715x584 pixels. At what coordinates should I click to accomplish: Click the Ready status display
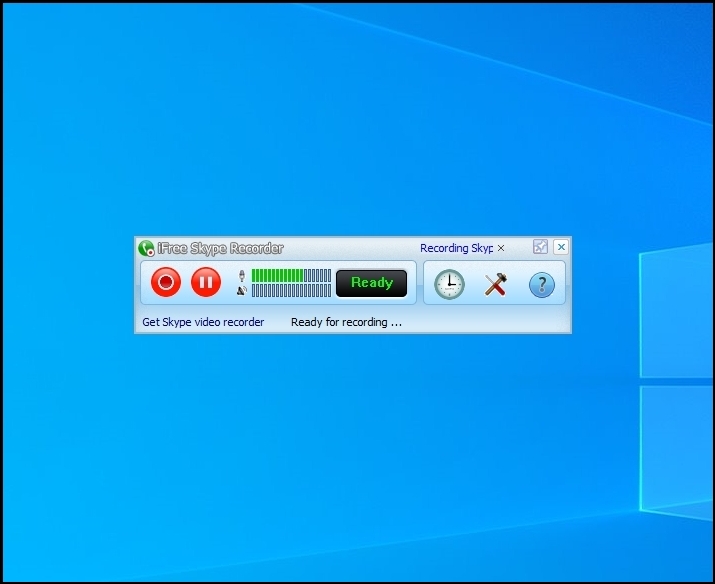(372, 283)
